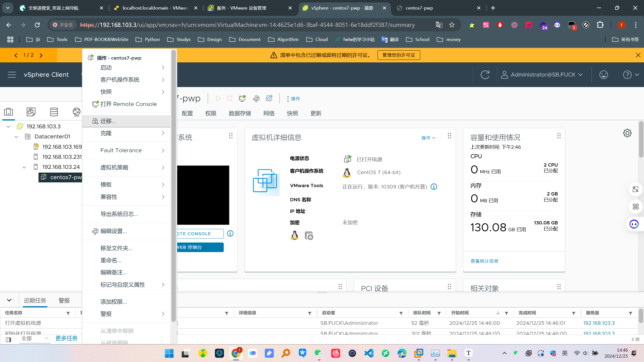Switch to Networking inventory view
Image resolution: width=644 pixels, height=362 pixels.
pyautogui.click(x=76, y=112)
